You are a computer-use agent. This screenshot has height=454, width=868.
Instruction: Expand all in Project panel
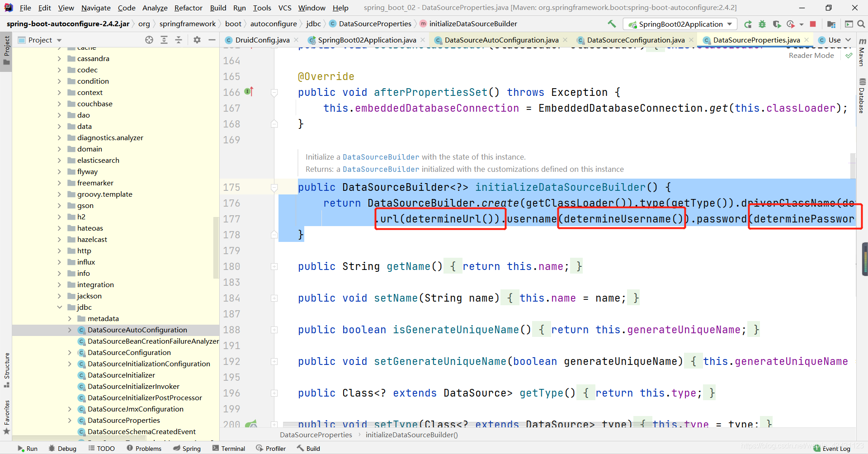click(x=164, y=40)
